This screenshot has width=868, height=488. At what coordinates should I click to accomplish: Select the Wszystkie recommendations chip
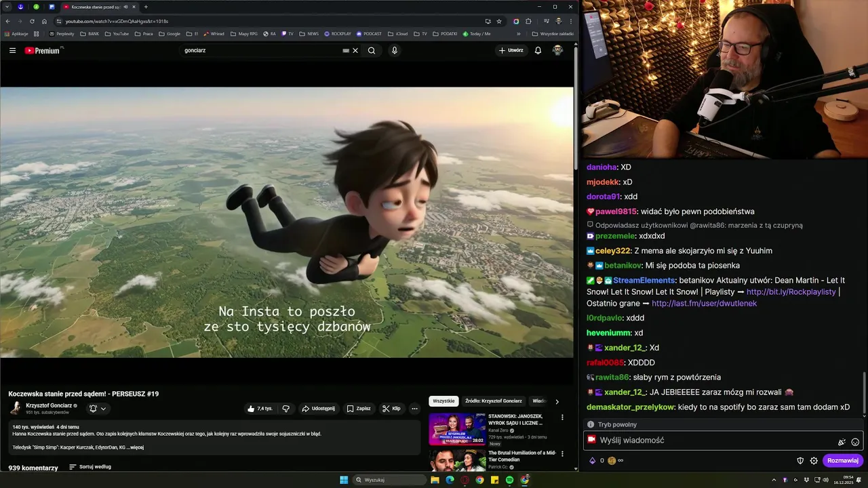click(x=443, y=401)
